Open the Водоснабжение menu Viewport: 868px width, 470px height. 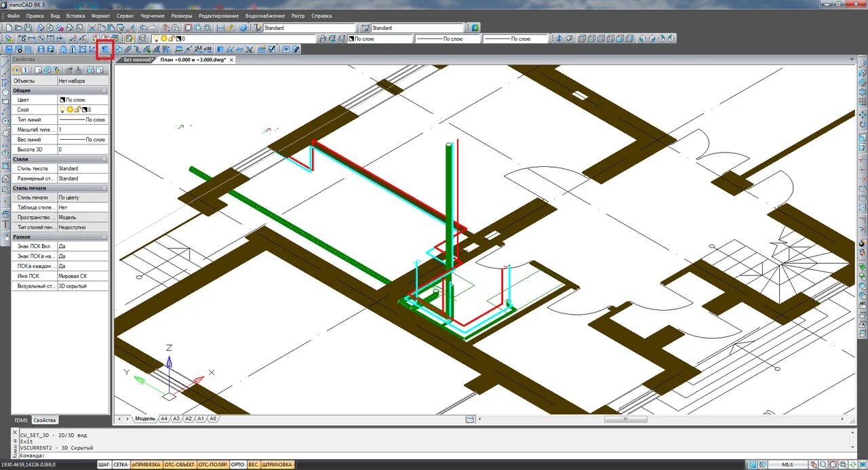[265, 16]
